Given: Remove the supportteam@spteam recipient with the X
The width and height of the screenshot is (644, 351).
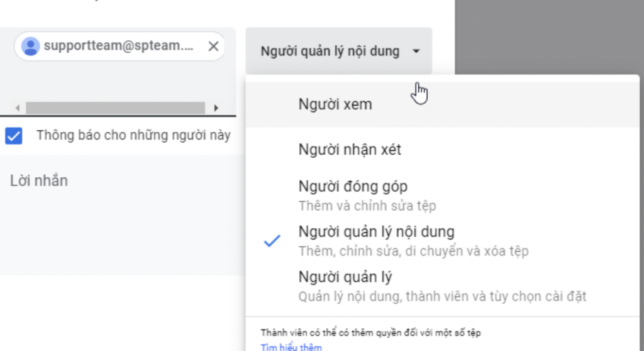Looking at the screenshot, I should [x=213, y=46].
